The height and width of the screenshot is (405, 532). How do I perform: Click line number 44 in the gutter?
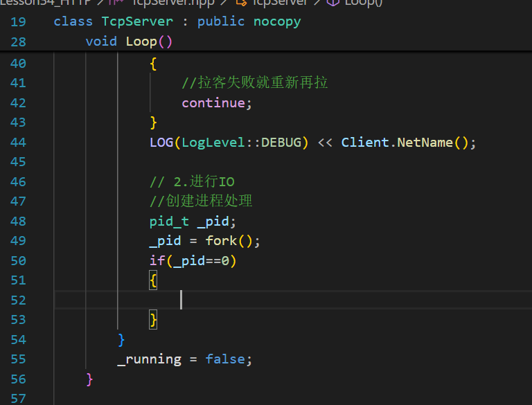[x=18, y=143]
